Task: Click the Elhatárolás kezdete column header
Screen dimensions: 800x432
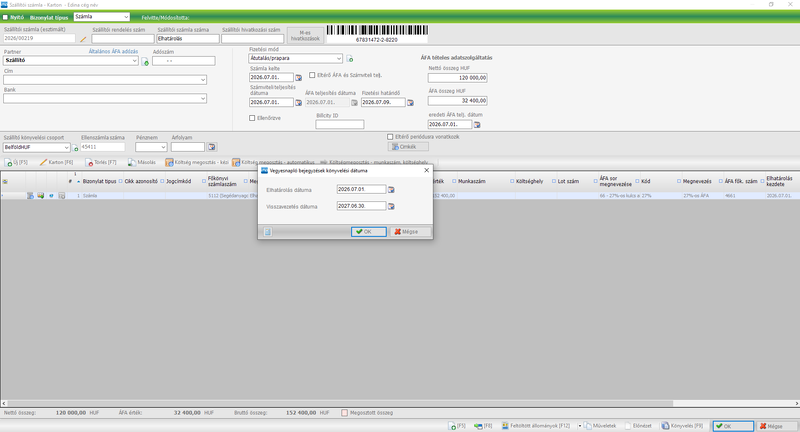Action: tap(779, 181)
